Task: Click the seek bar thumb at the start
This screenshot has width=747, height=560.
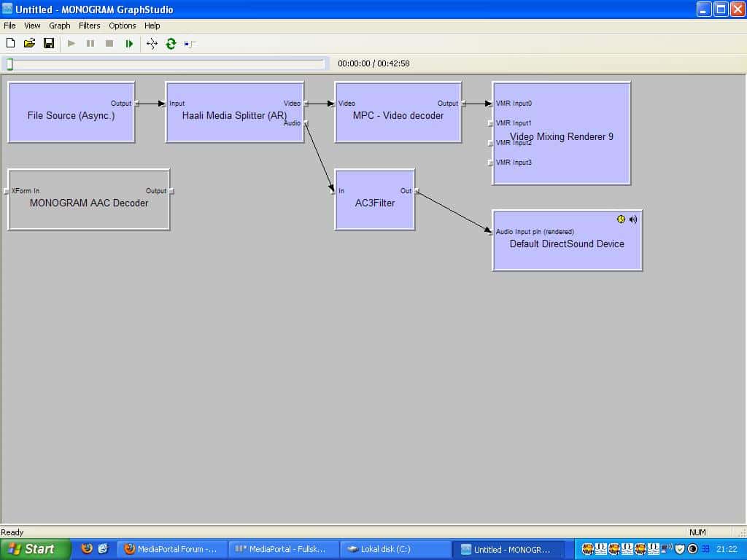Action: (x=9, y=64)
